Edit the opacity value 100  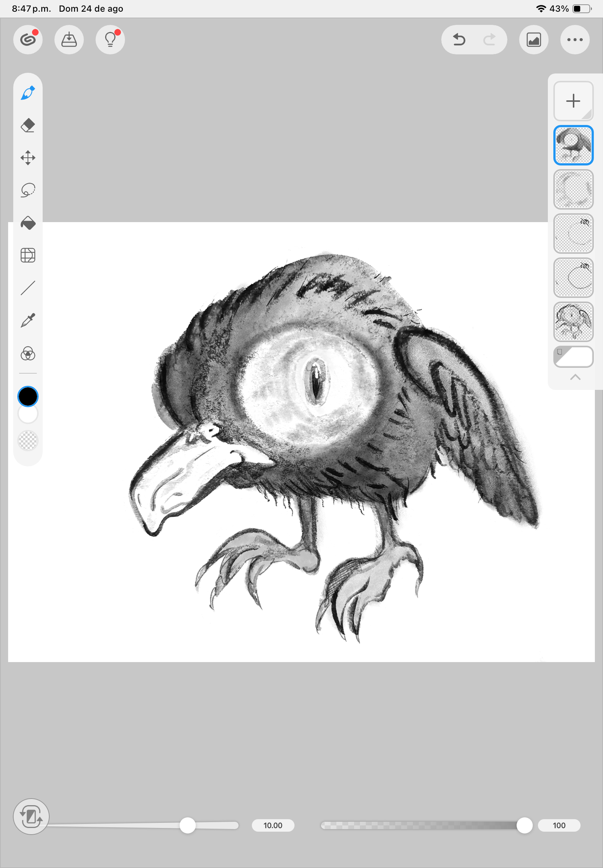559,825
